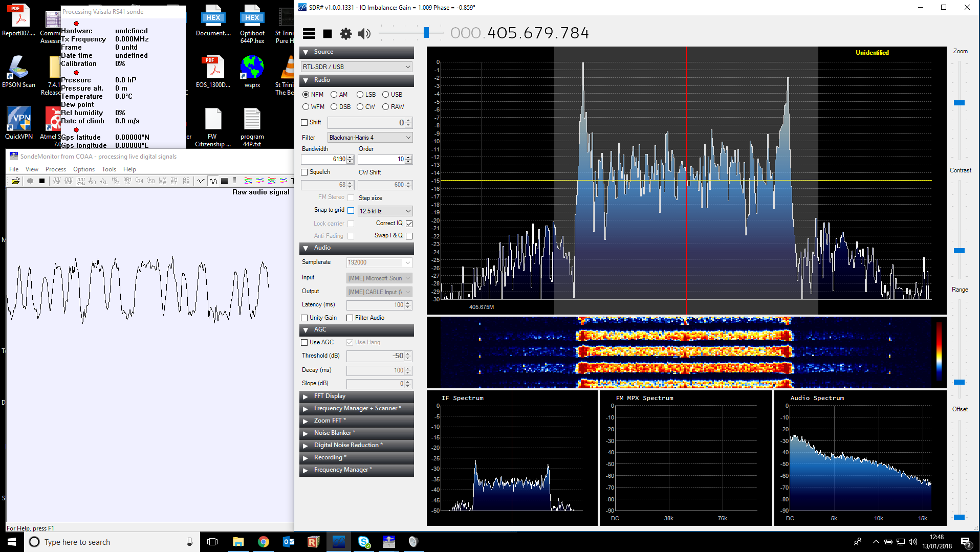The width and height of the screenshot is (980, 553).
Task: Mute audio with the speaker icon in SDR#
Action: tap(364, 34)
